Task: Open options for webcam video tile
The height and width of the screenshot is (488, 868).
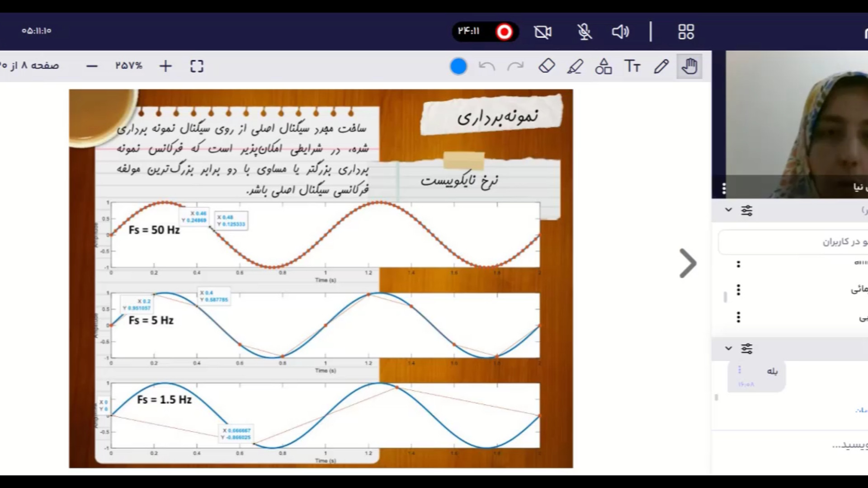Action: pyautogui.click(x=724, y=189)
